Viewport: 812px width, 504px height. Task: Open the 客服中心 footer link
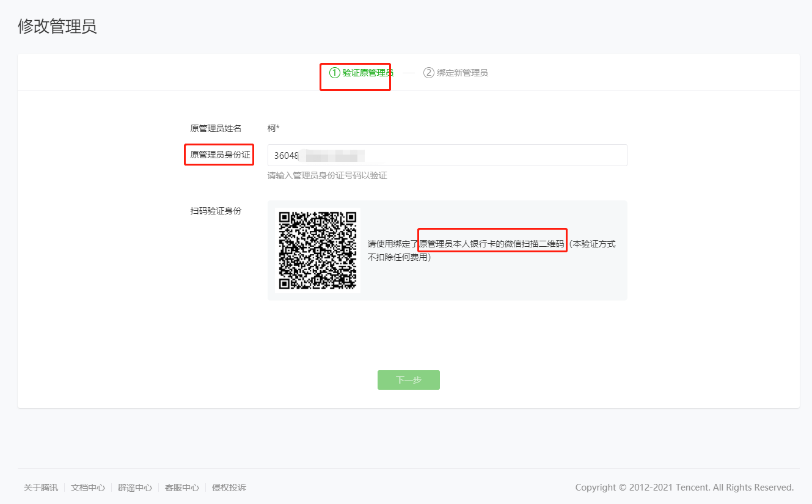tap(182, 488)
